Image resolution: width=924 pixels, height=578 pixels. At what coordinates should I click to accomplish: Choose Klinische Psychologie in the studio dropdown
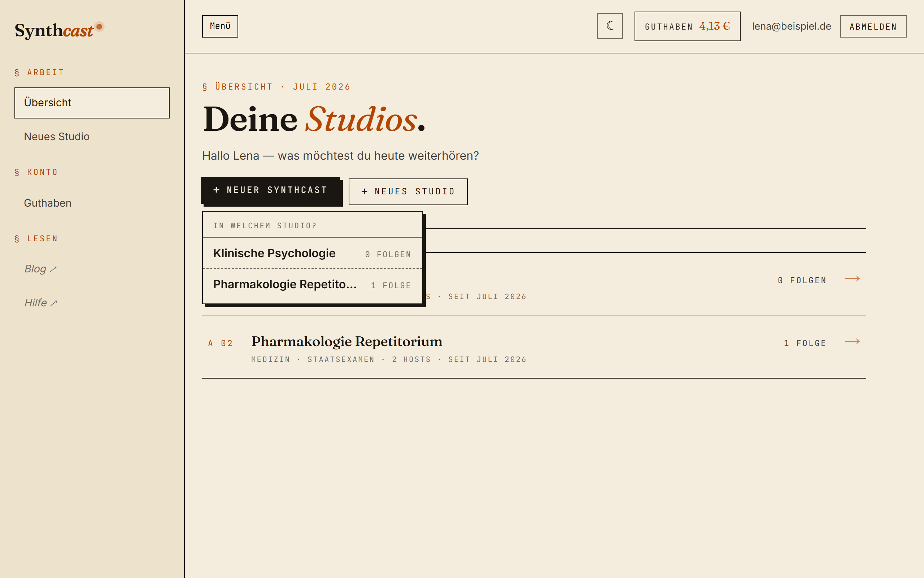point(312,253)
